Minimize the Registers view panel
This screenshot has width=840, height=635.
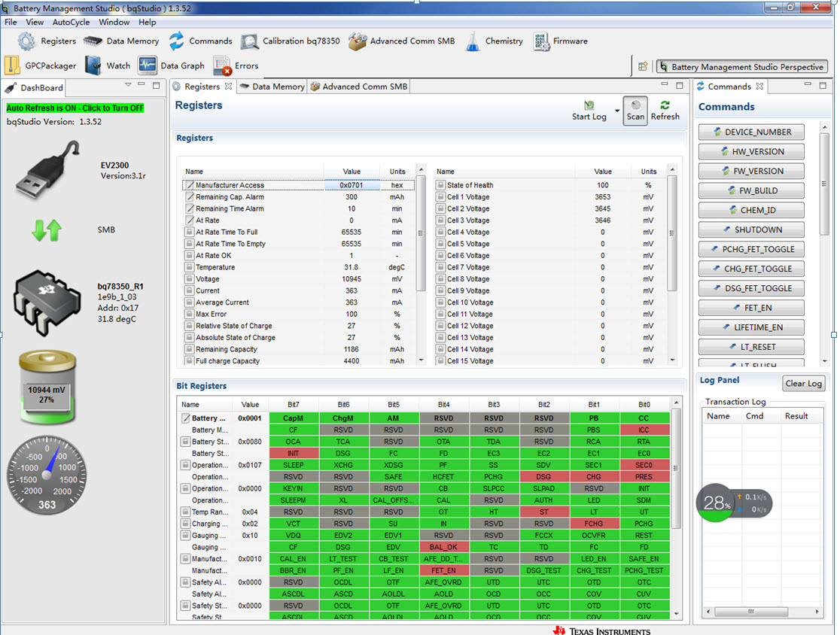point(665,84)
